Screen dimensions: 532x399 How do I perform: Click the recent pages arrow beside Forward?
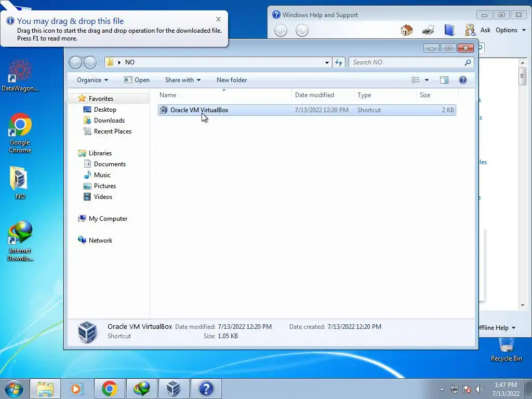coord(100,63)
